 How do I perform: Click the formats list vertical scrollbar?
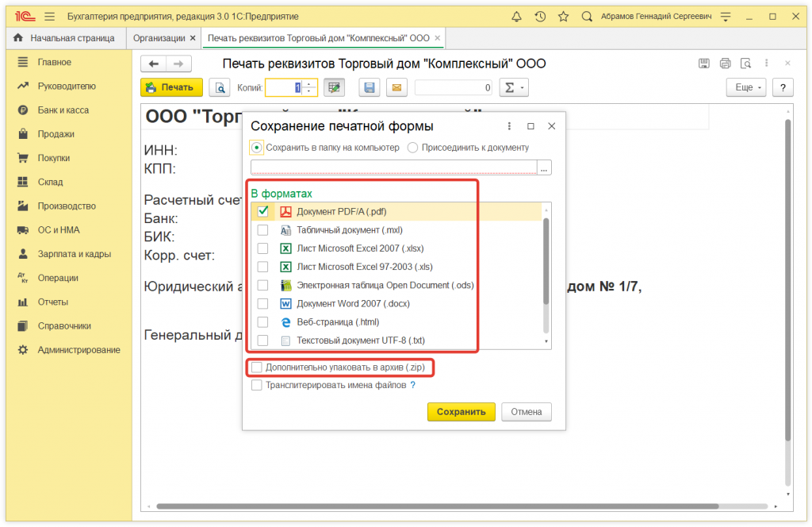tap(546, 262)
